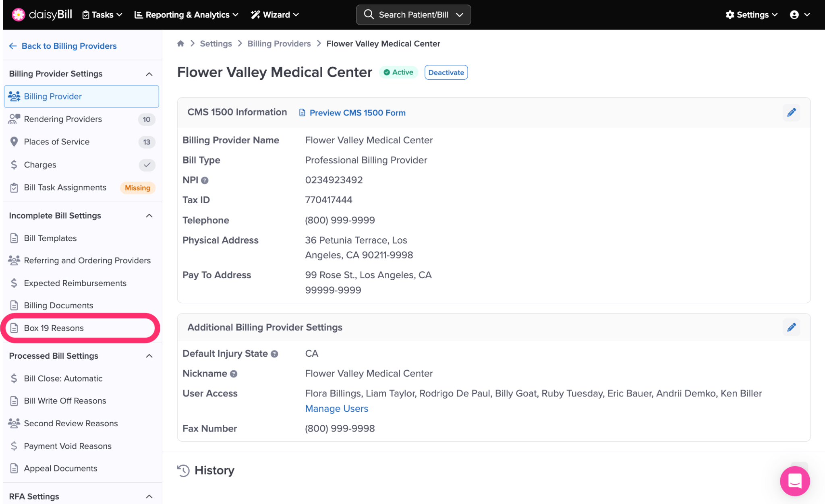Screen dimensions: 825x504
Task: Collapse Billing Provider Settings section
Action: pos(149,74)
